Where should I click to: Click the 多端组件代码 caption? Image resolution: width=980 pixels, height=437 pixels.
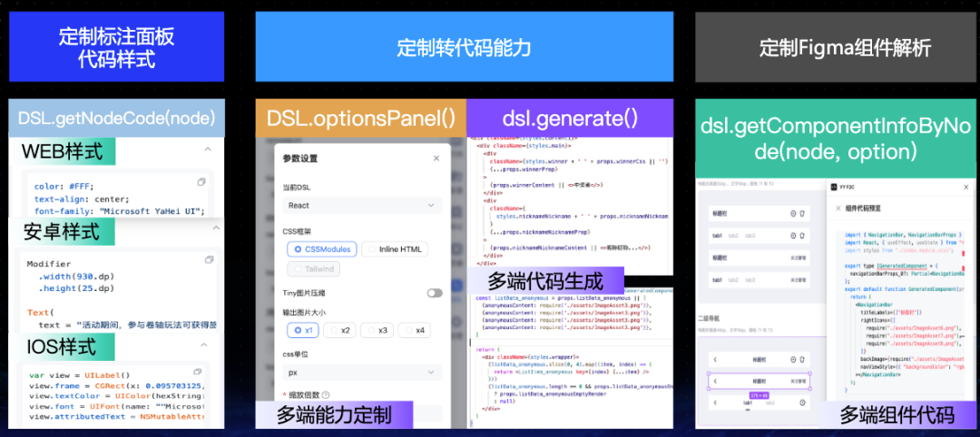897,415
